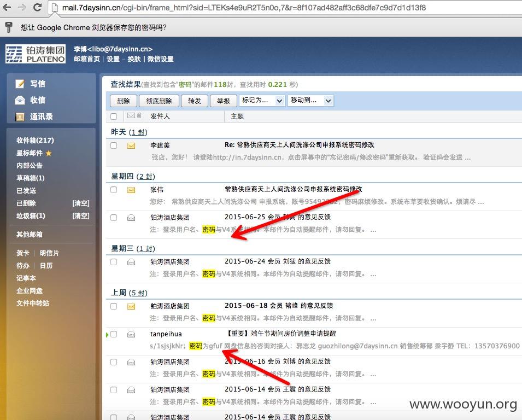Tick the checkbox on the tanpeihua row

114,334
